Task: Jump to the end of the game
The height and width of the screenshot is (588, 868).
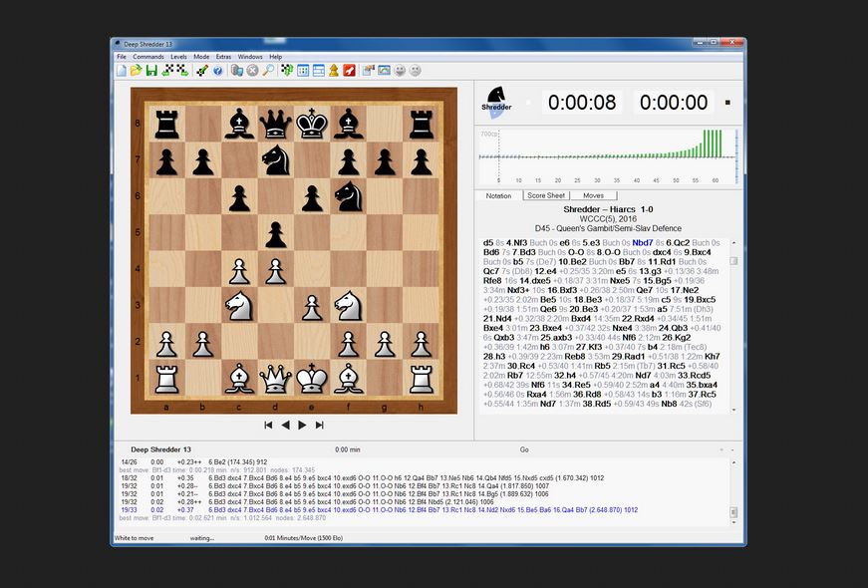Action: click(320, 425)
